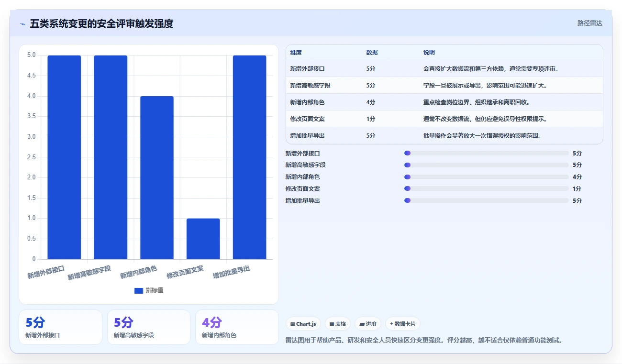The width and height of the screenshot is (622, 364).
Task: Click the 4分 value beside 新增内部角色 progress
Action: (577, 177)
